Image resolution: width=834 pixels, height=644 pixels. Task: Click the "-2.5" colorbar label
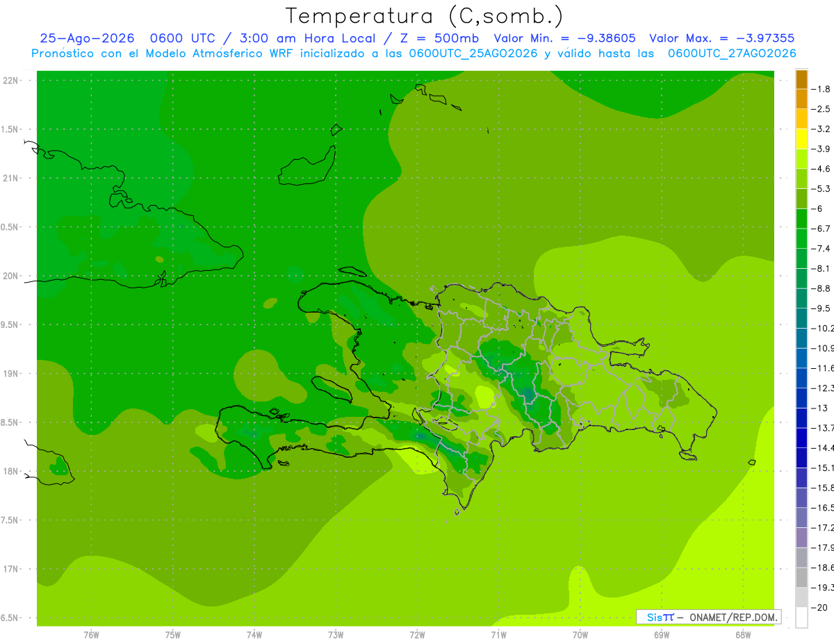[822, 109]
